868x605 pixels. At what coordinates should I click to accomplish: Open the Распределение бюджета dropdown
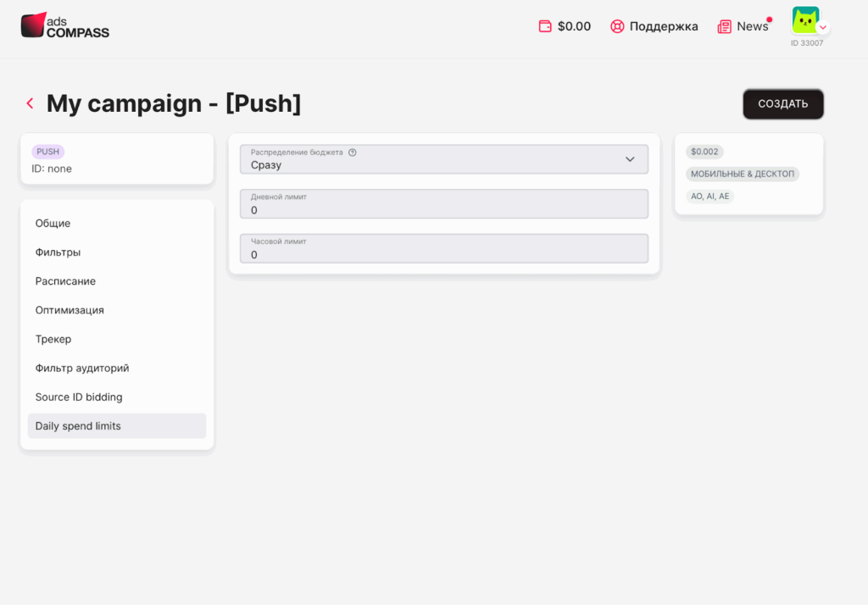coord(444,159)
